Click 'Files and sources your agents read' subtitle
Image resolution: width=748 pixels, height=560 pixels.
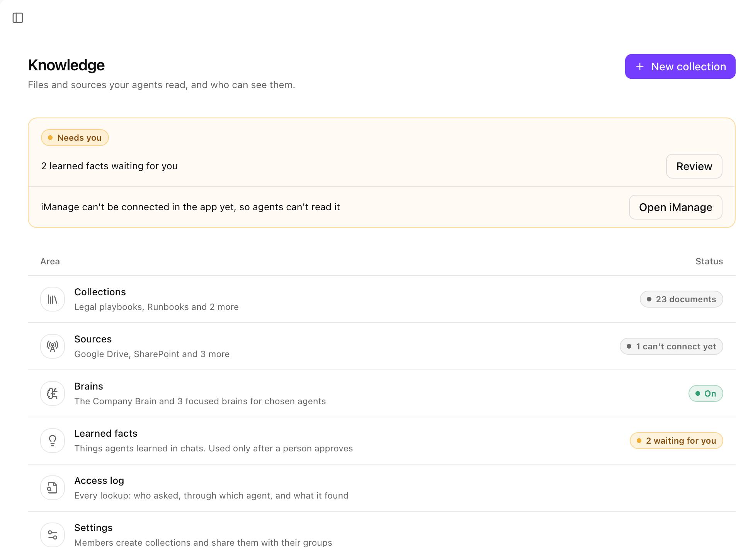pos(161,85)
